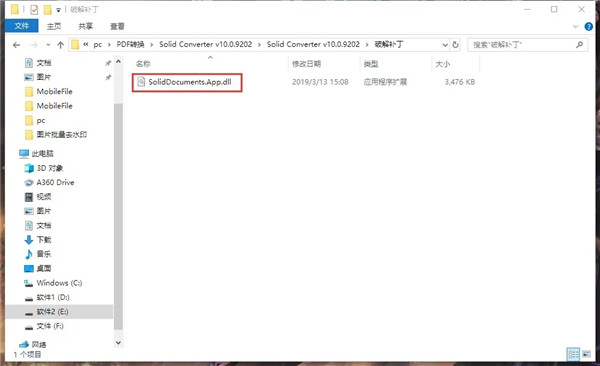Viewport: 600px width, 366px height.
Task: Click PDF转换 in the address breadcrumb
Action: tap(130, 45)
